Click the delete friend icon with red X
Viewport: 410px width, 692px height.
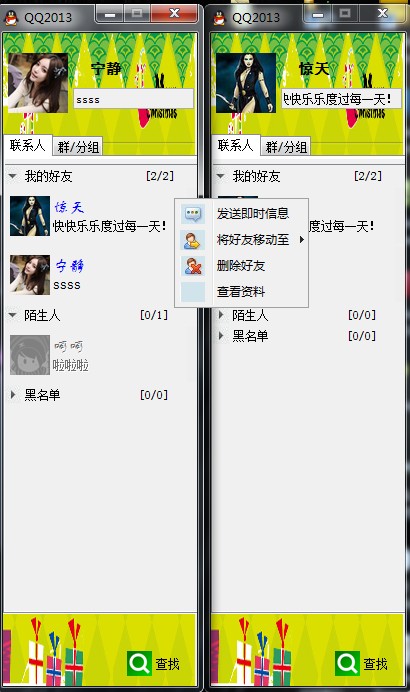click(x=193, y=266)
